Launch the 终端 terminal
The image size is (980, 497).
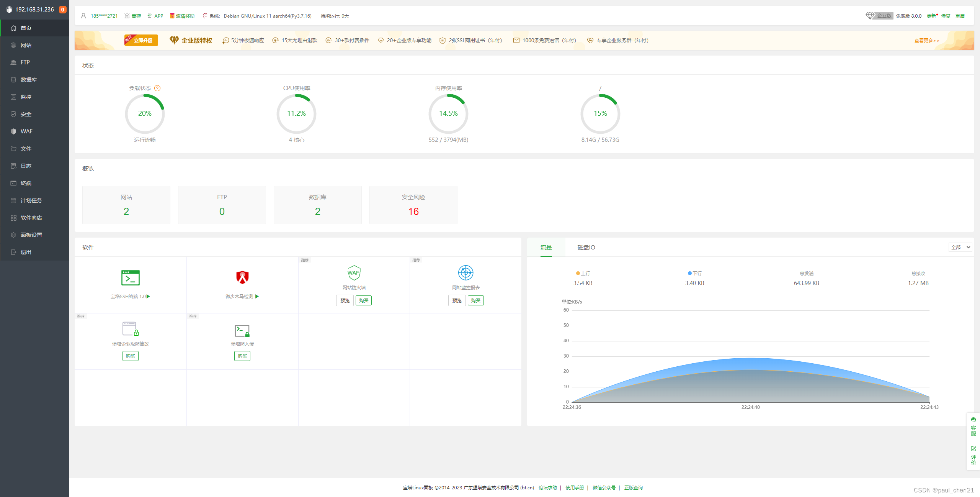(25, 183)
